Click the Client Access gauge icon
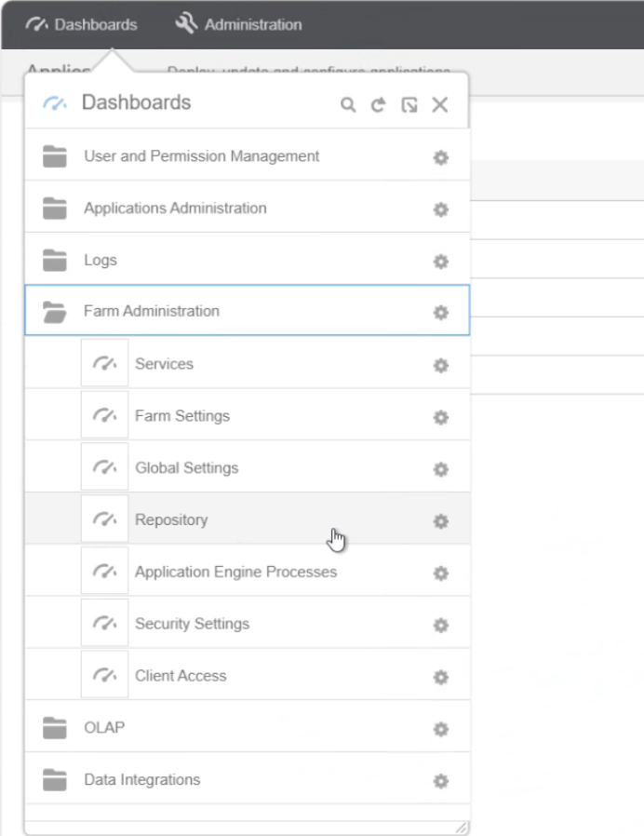Viewport: 644px width, 836px height. pos(104,674)
